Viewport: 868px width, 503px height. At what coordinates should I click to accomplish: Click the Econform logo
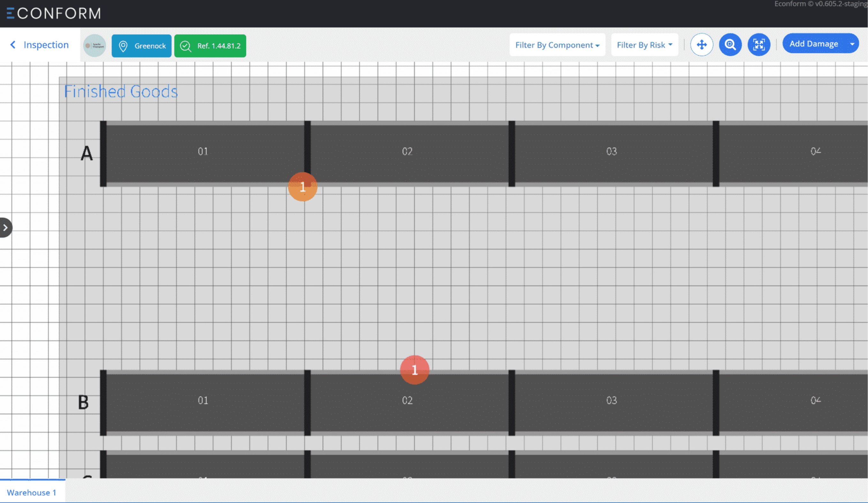click(54, 13)
